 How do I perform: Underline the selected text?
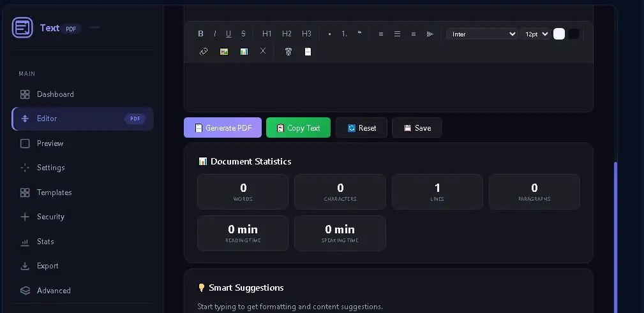(x=228, y=34)
